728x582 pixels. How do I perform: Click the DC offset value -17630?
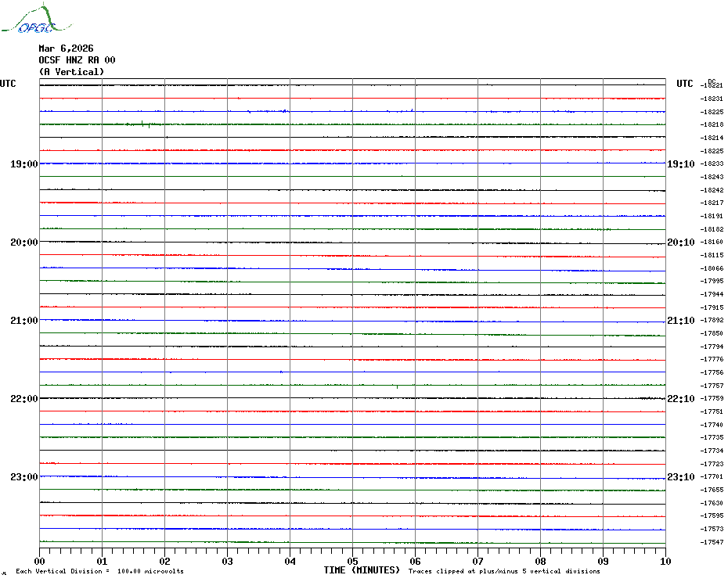point(712,503)
